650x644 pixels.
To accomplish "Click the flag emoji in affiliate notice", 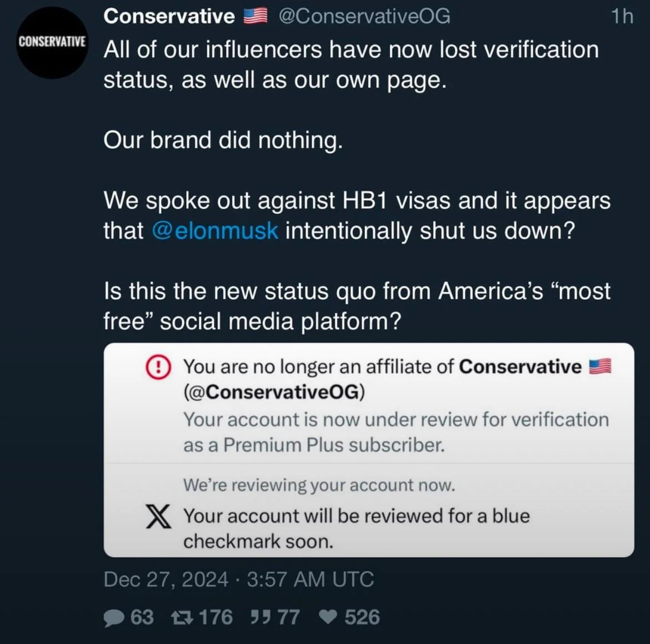I will (x=600, y=366).
